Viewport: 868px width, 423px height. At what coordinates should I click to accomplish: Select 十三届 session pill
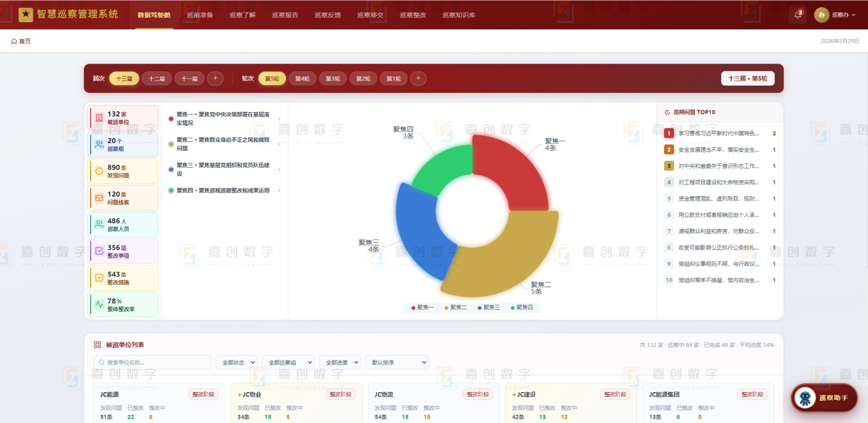[x=124, y=79]
